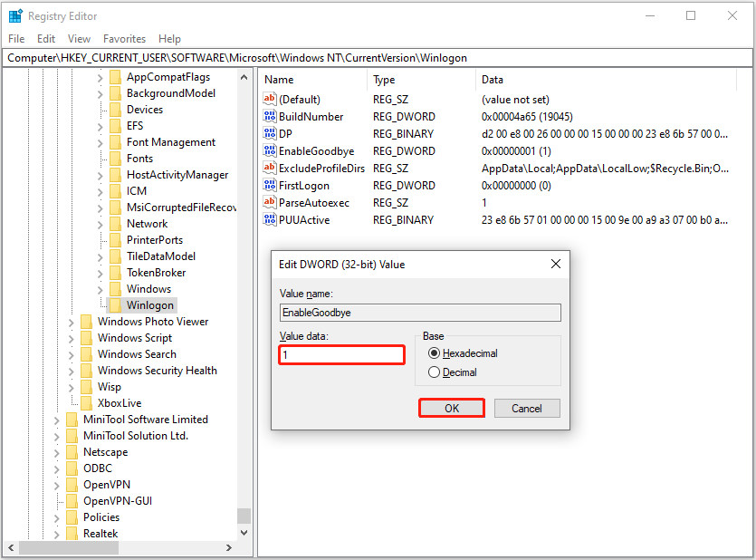
Task: Click the Fonts folder icon
Action: 115,159
